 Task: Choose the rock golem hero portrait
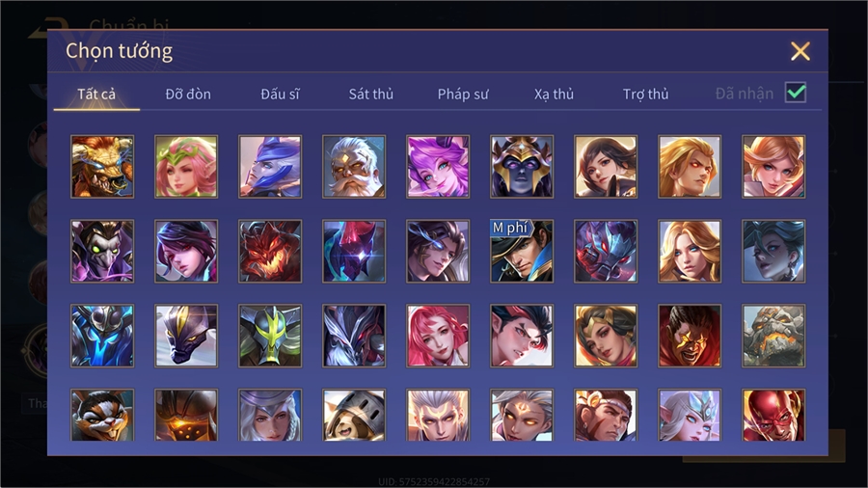click(x=773, y=336)
